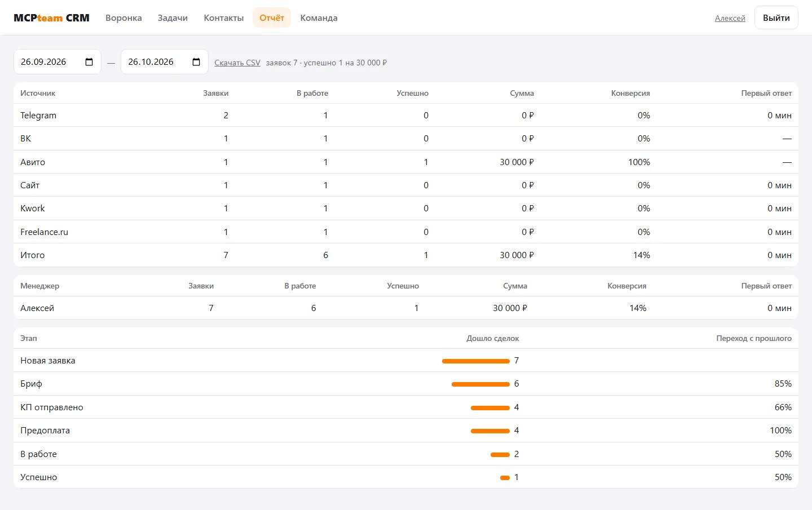Focus the start date text 26.09.2026
This screenshot has width=812, height=510.
[x=43, y=62]
